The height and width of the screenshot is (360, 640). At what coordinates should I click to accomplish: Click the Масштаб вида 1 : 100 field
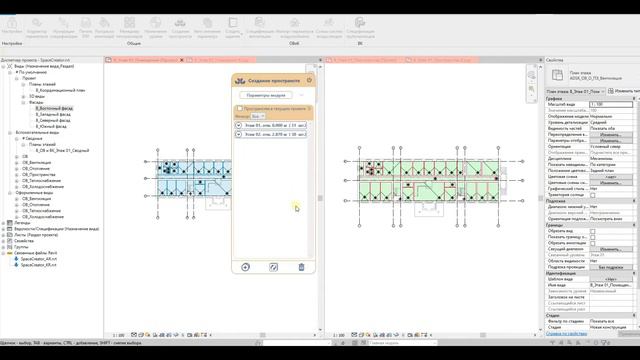coord(611,105)
